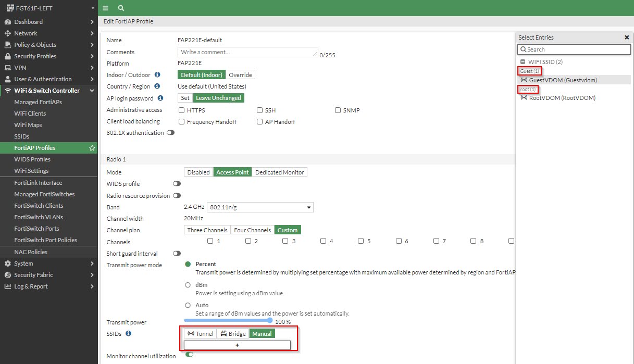Click the Dashboard gauge icon in sidebar
634x364 pixels.
click(8, 22)
